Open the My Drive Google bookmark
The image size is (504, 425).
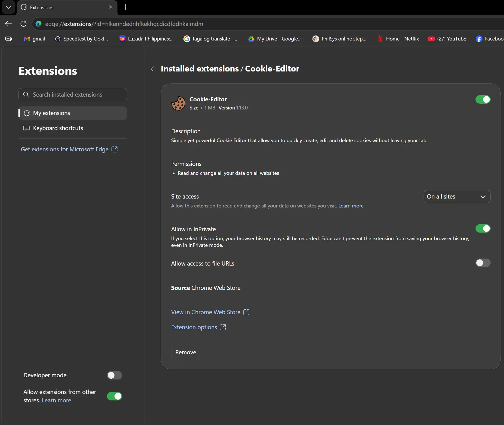point(275,39)
